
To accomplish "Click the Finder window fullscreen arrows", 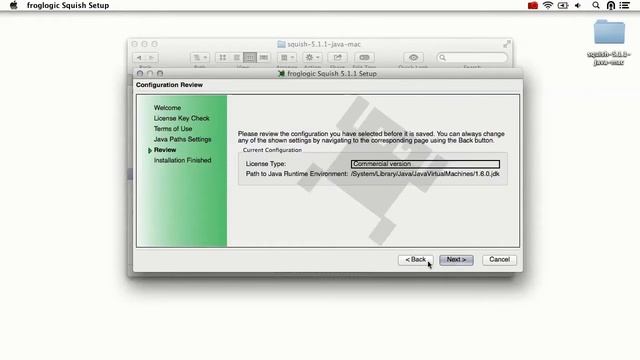I will [507, 44].
